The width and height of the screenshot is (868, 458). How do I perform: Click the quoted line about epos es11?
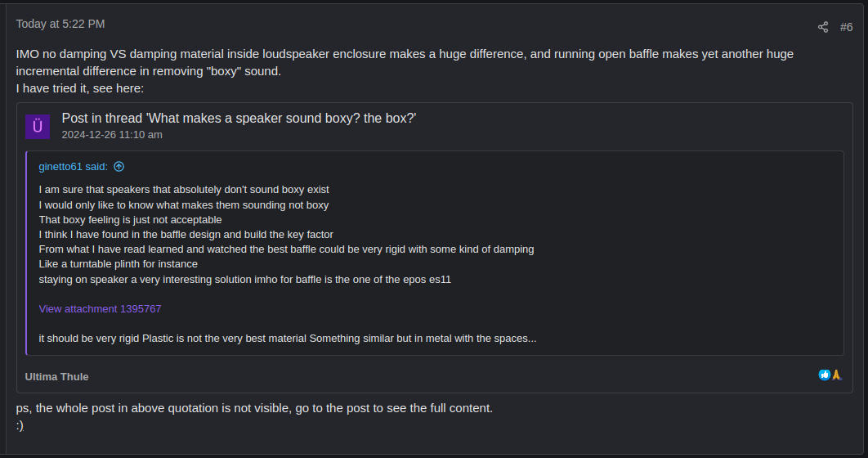[244, 280]
